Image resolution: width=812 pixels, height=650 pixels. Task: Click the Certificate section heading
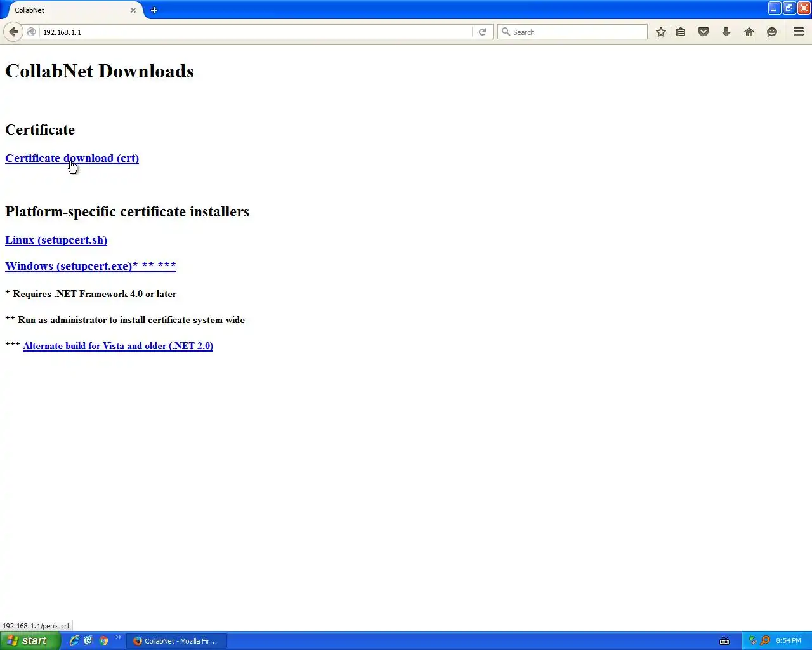(40, 129)
